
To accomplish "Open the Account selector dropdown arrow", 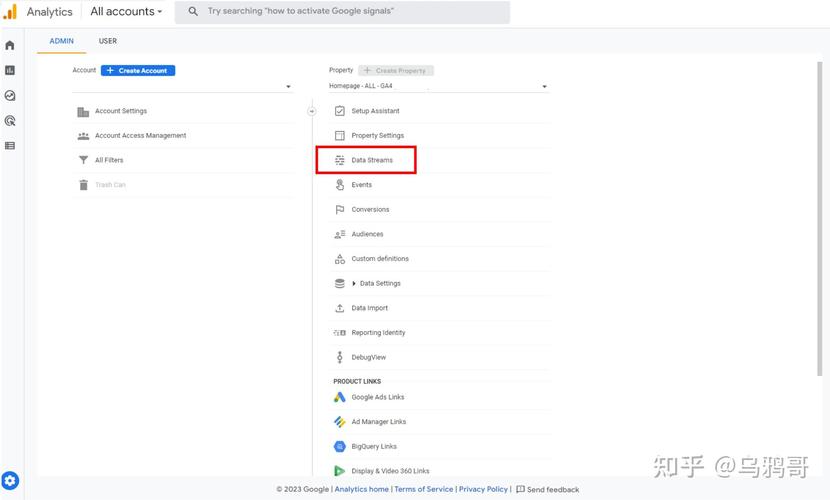I will pos(288,86).
